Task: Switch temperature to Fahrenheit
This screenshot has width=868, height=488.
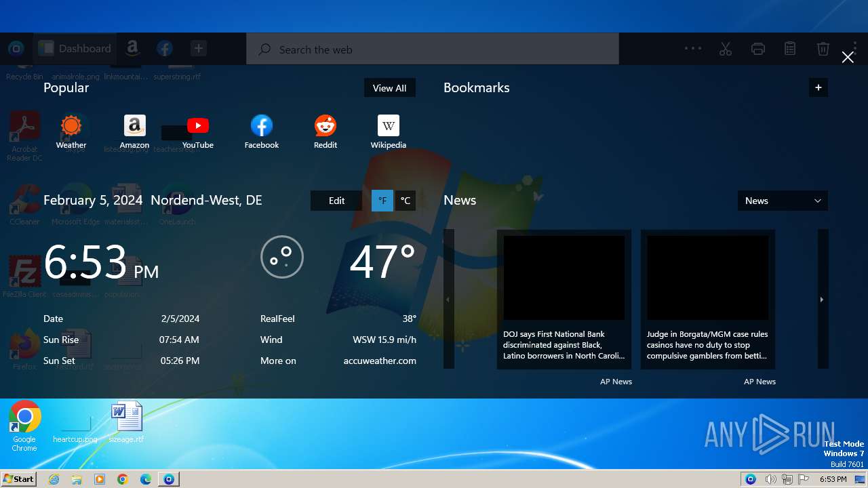Action: pos(382,201)
